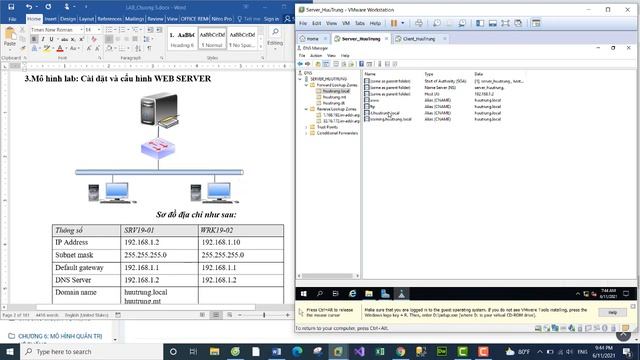Click Sort icon in Paragraph group
The height and width of the screenshot is (360, 640).
[138, 49]
